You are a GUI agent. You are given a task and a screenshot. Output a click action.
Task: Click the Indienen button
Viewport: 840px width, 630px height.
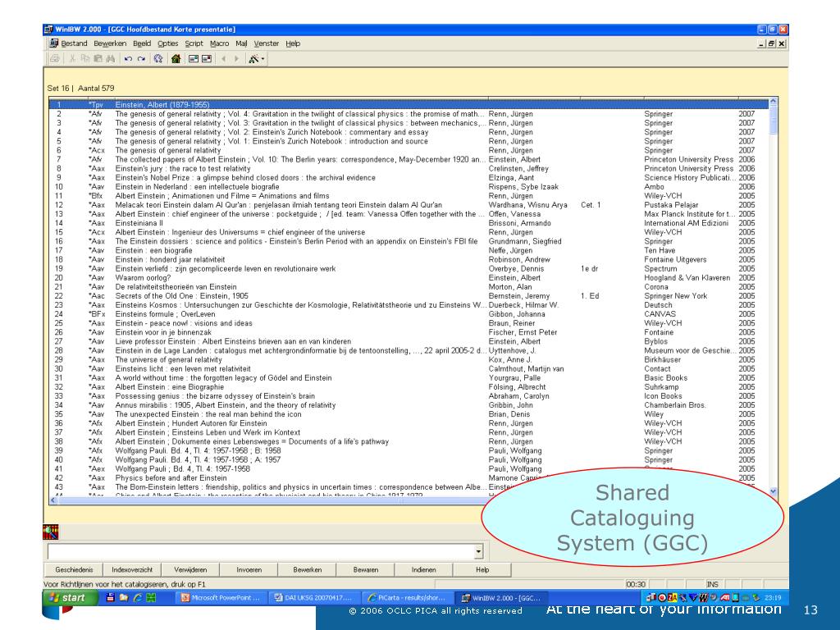pyautogui.click(x=424, y=570)
